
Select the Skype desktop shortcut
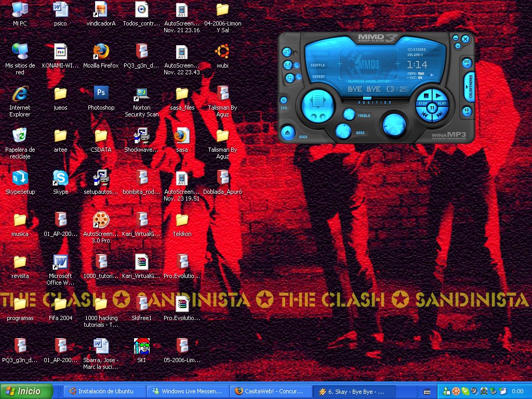tap(60, 182)
